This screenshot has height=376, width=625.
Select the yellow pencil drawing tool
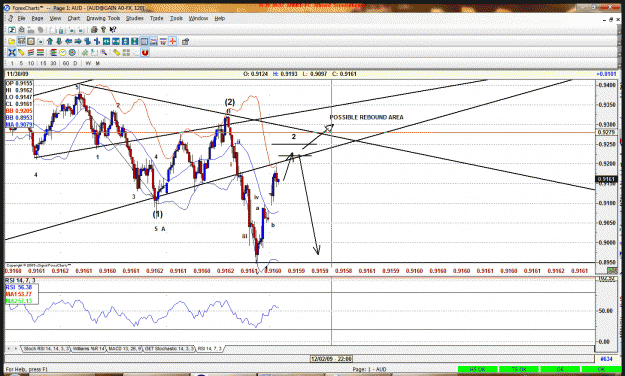coord(21,52)
